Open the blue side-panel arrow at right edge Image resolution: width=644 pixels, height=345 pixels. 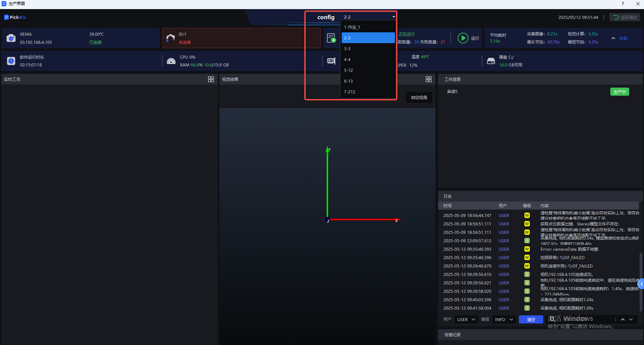point(640,285)
